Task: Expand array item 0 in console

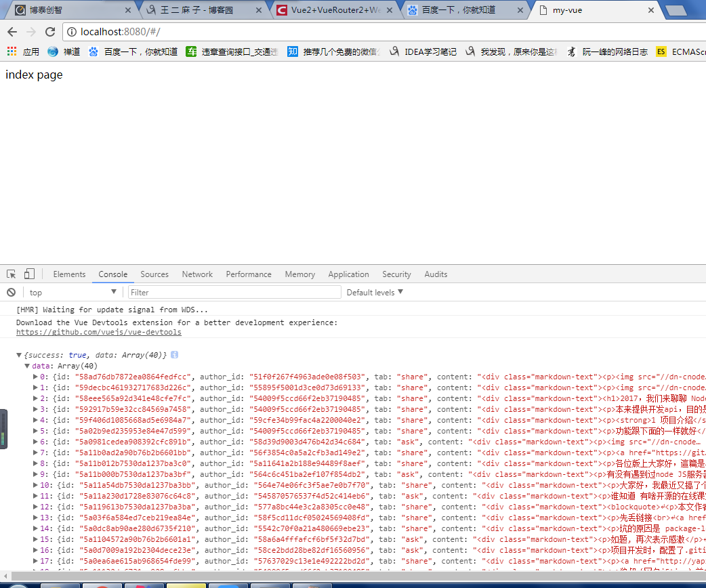Action: pos(35,377)
